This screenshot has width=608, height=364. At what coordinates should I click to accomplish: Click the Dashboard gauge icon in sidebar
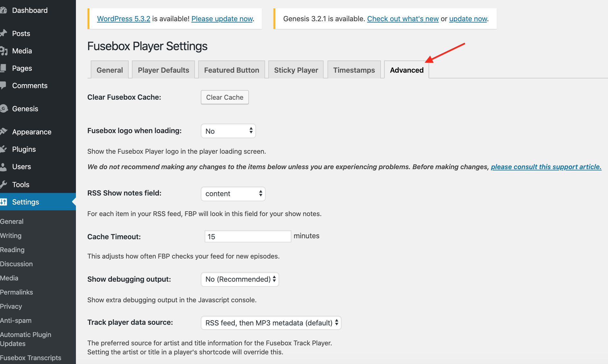(x=4, y=10)
